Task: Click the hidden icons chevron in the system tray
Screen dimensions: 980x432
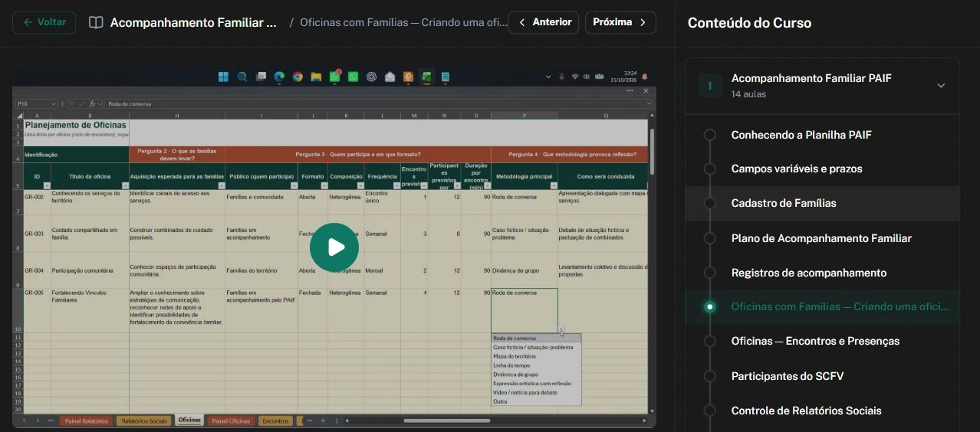Action: (x=548, y=77)
